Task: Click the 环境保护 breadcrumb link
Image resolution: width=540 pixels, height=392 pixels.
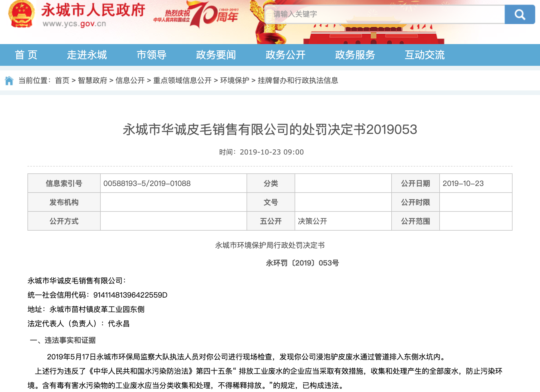Action: pyautogui.click(x=235, y=80)
